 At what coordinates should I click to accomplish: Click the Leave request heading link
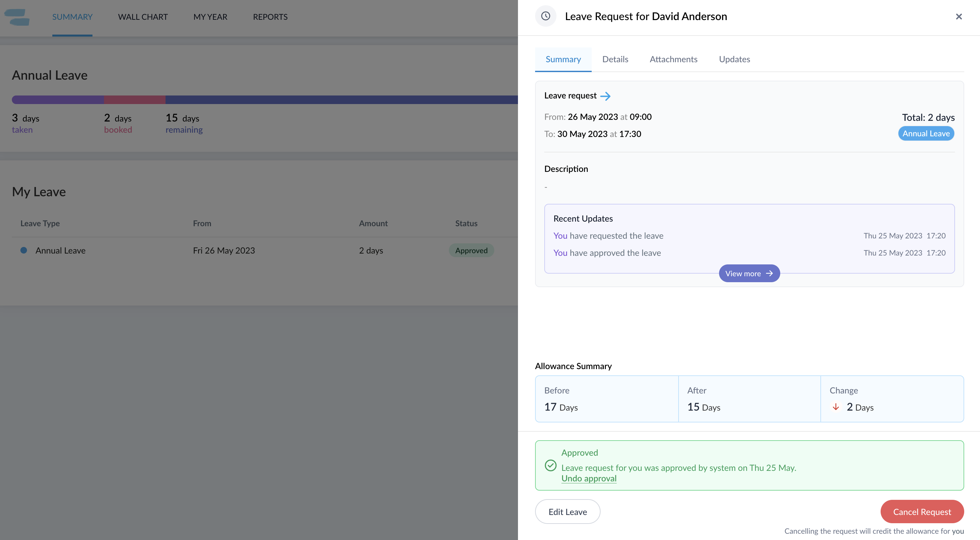pyautogui.click(x=570, y=95)
